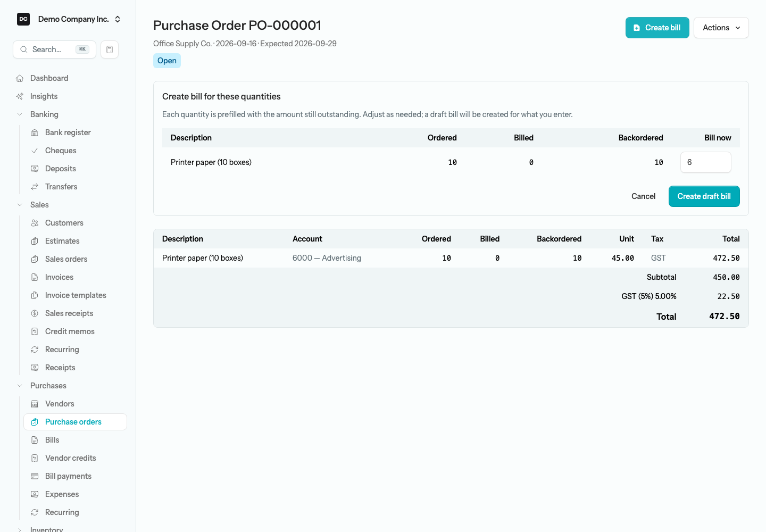
Task: Open the Actions dropdown menu
Action: (x=721, y=28)
